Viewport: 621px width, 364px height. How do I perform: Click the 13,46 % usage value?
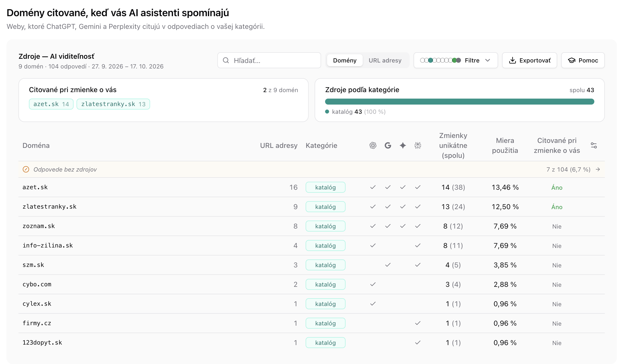[505, 187]
